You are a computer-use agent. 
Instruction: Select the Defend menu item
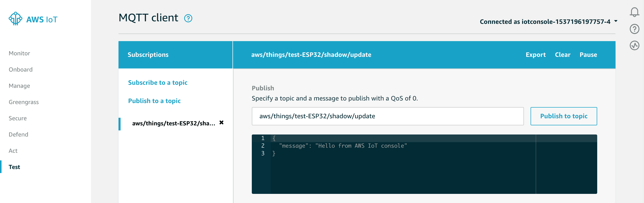pyautogui.click(x=18, y=134)
